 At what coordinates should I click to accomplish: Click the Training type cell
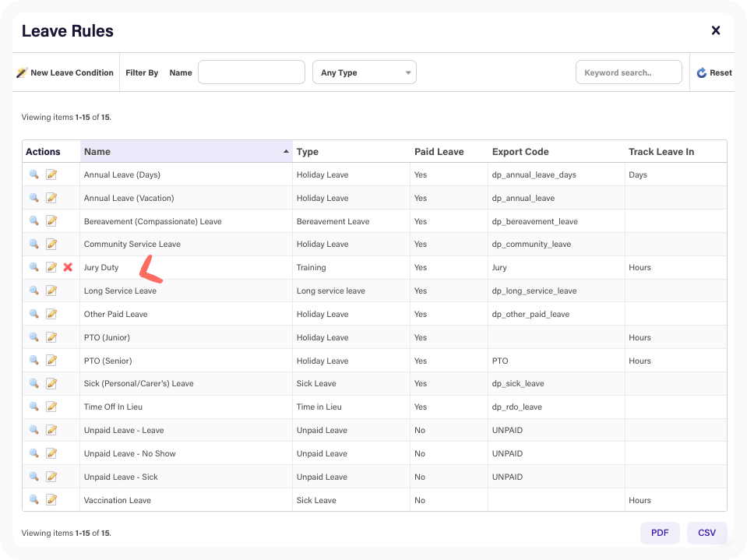point(351,267)
